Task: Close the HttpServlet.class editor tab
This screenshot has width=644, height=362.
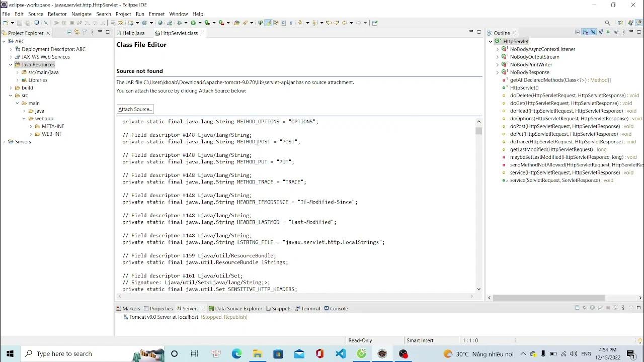Action: coord(202,33)
